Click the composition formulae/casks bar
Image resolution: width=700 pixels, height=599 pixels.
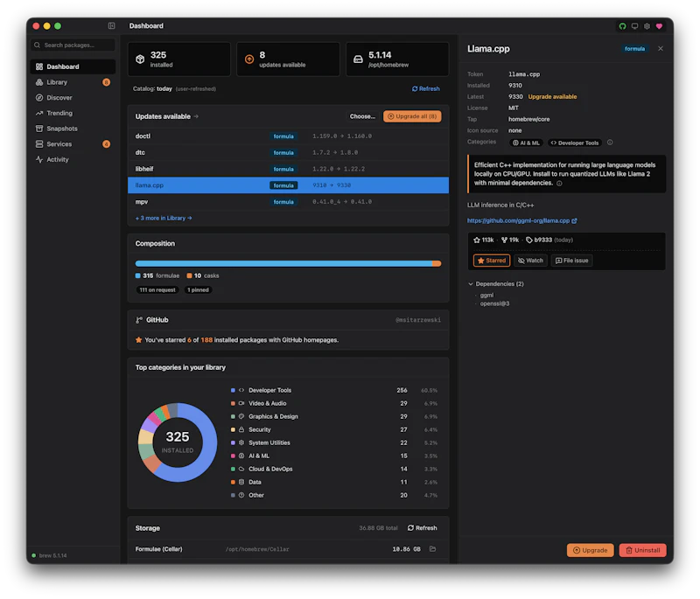(288, 263)
